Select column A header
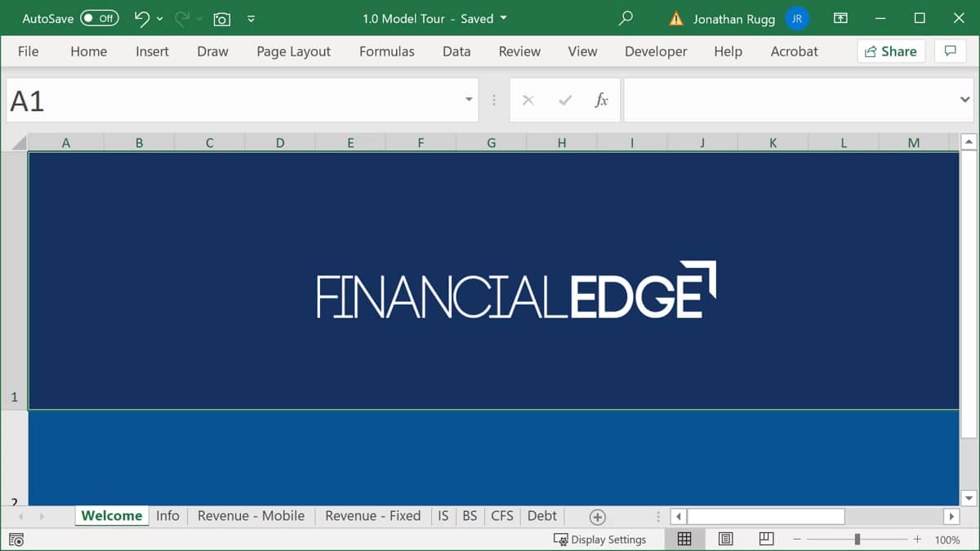Screen dimensions: 980x551 click(66, 143)
